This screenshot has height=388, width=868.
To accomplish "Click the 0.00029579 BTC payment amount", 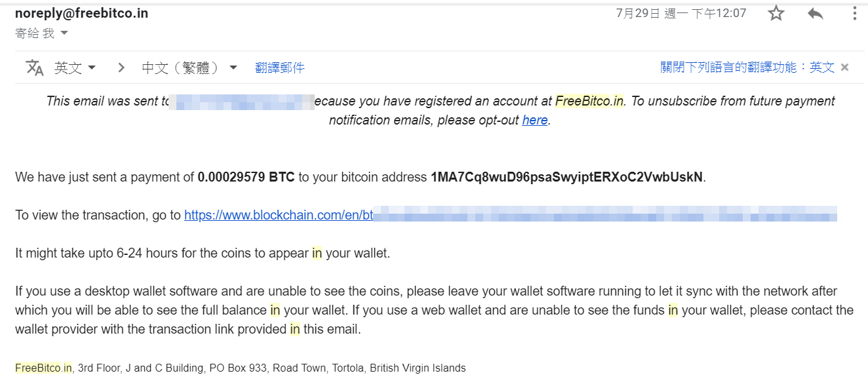I will (x=246, y=177).
